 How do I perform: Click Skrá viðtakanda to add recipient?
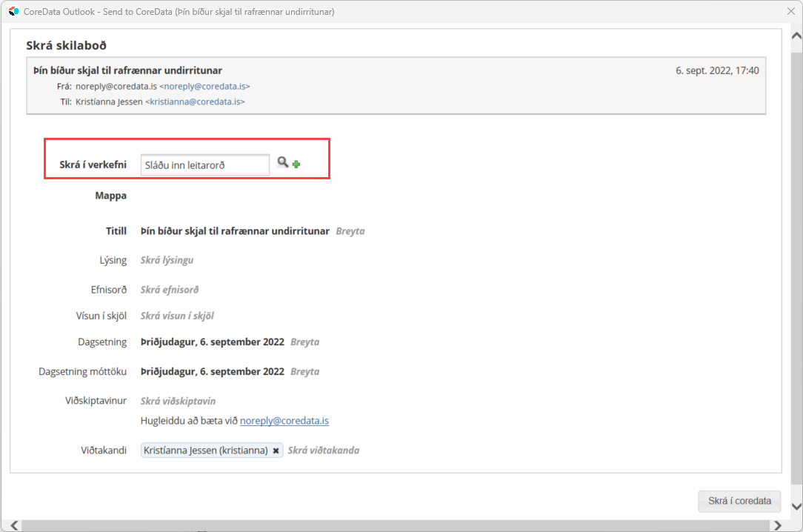323,450
